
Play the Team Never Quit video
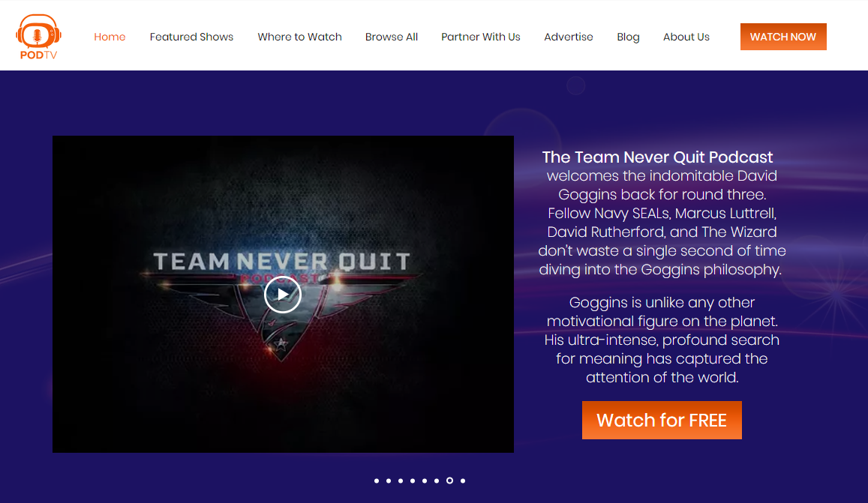tap(282, 295)
